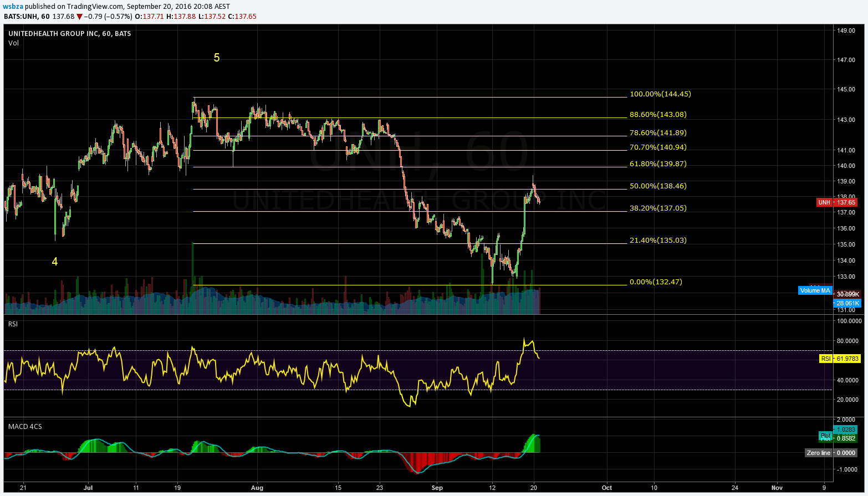This screenshot has width=868, height=496.
Task: Click 2.0000 on the MACD axis
Action: coord(847,420)
